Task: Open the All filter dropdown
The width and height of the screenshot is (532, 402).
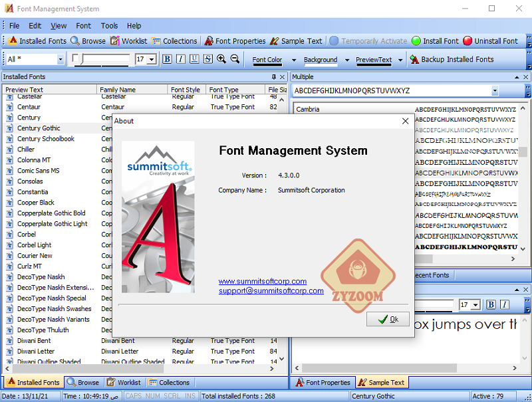Action: tap(60, 59)
